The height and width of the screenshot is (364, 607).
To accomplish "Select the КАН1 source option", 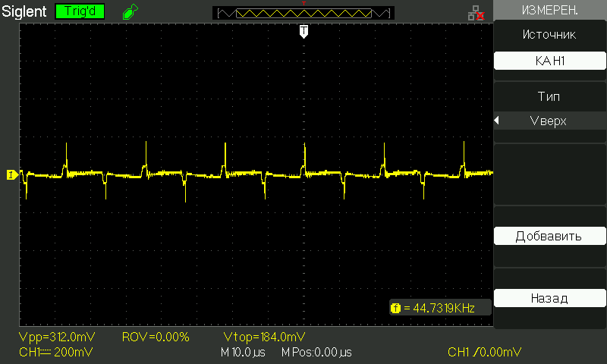I will [549, 61].
